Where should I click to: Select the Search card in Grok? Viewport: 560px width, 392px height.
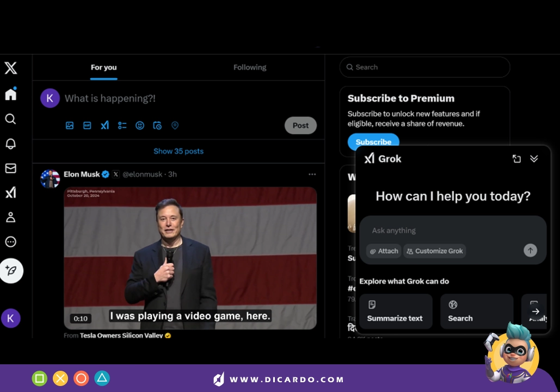point(477,312)
